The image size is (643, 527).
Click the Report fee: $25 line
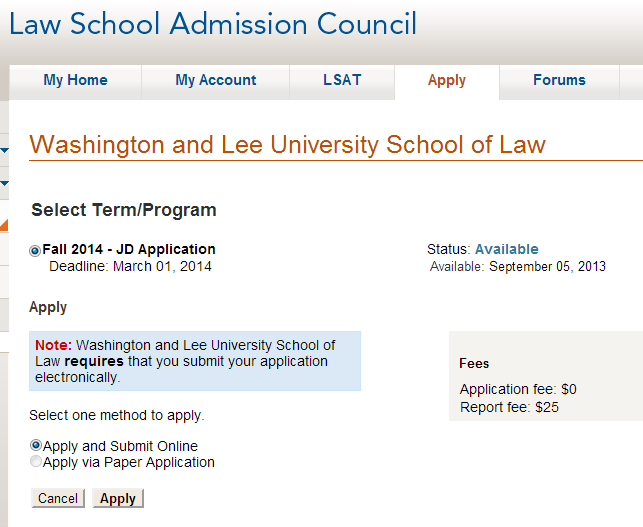[509, 407]
